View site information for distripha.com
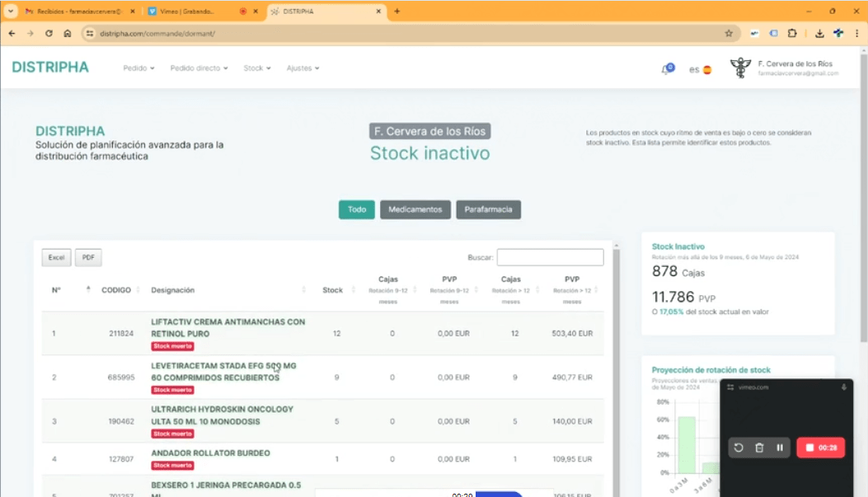 tap(90, 33)
